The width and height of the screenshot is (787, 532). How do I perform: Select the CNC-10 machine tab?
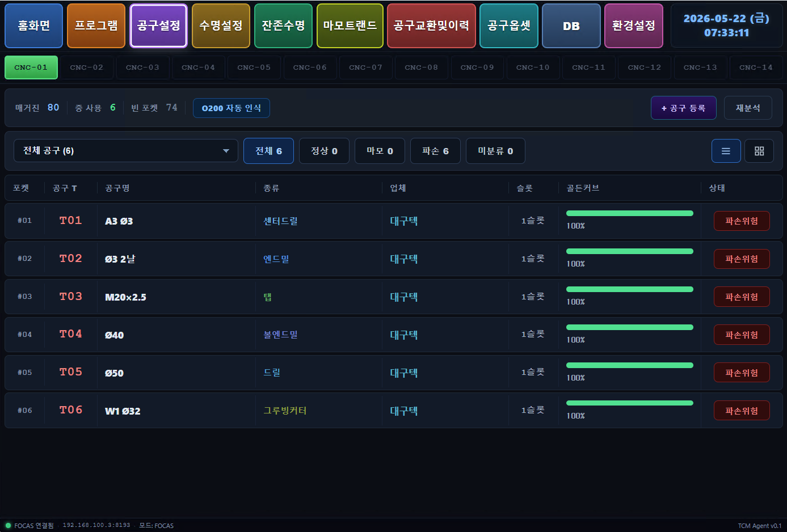coord(533,67)
